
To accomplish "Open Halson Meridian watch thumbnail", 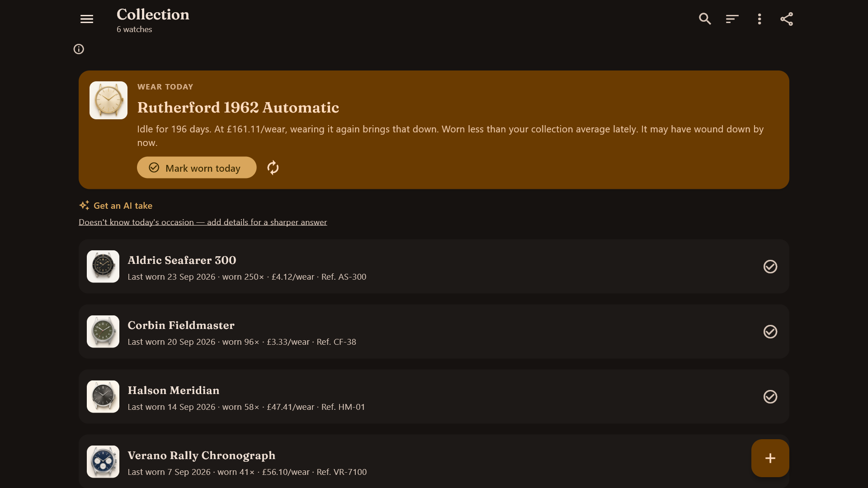I will tap(103, 397).
